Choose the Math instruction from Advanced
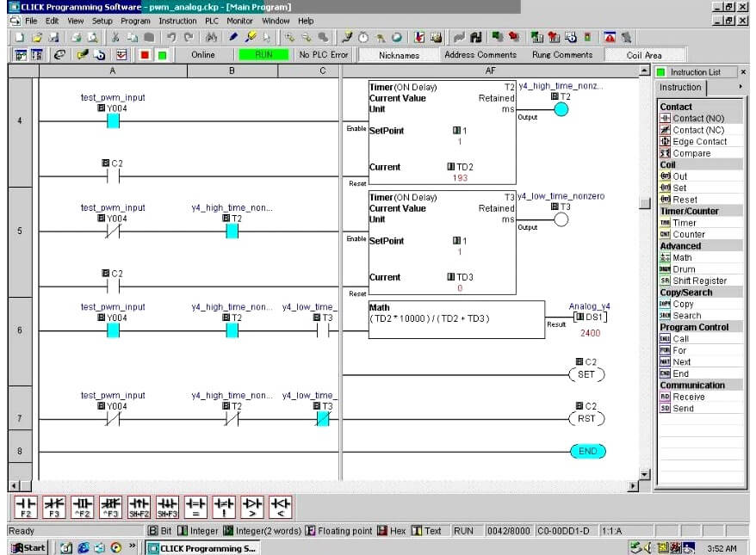The width and height of the screenshot is (756, 555). click(x=681, y=257)
